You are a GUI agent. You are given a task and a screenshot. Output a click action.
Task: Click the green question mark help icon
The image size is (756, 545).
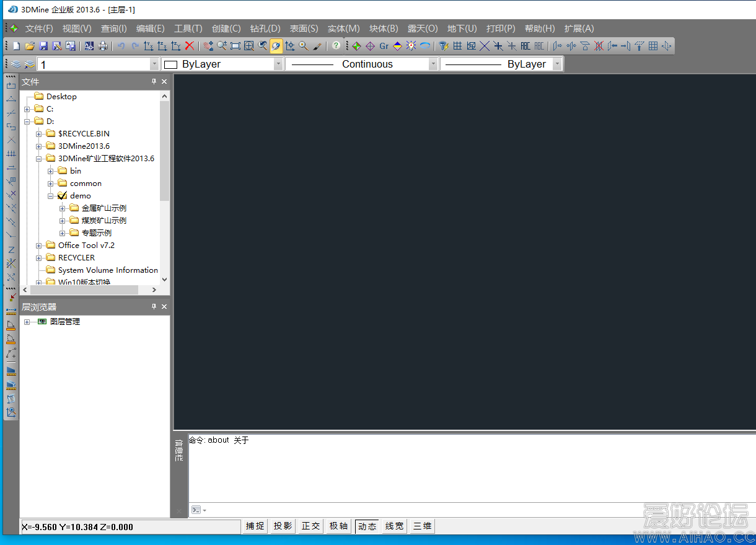(x=336, y=46)
